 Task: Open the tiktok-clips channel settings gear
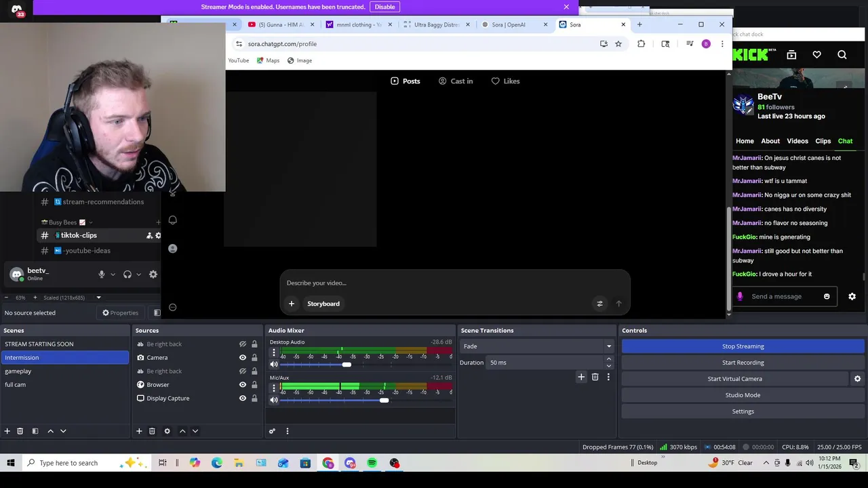158,235
